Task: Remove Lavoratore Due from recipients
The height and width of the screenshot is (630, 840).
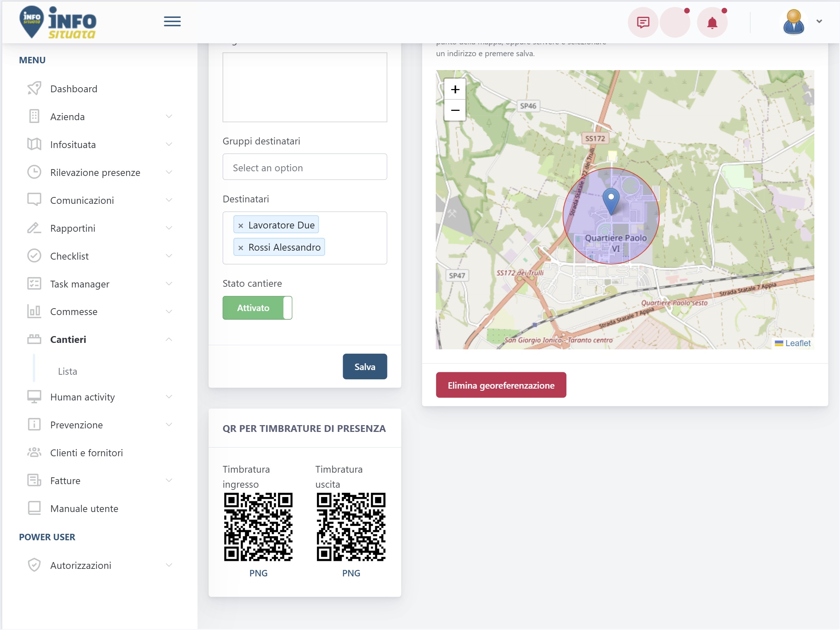Action: coord(240,225)
